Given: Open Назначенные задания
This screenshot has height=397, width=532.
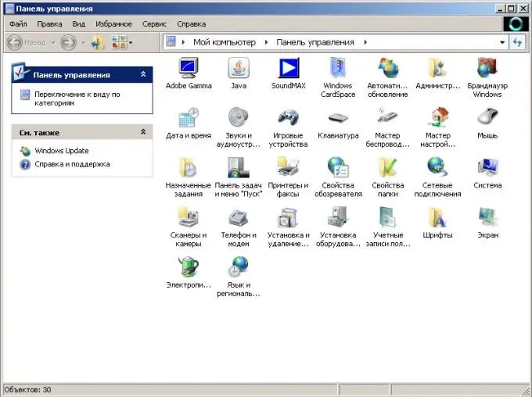Looking at the screenshot, I should pyautogui.click(x=189, y=177).
